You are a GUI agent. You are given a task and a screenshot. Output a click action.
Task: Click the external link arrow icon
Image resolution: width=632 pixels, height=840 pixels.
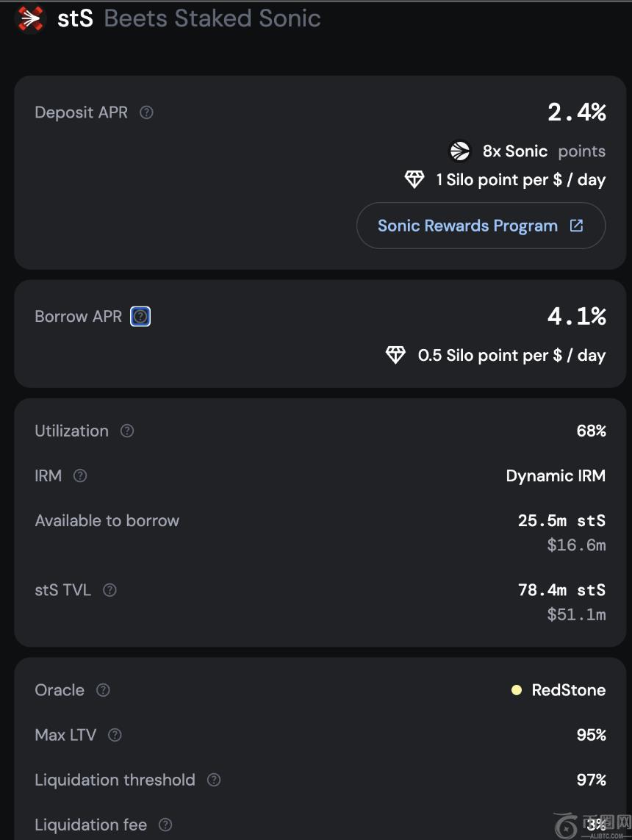pyautogui.click(x=577, y=226)
